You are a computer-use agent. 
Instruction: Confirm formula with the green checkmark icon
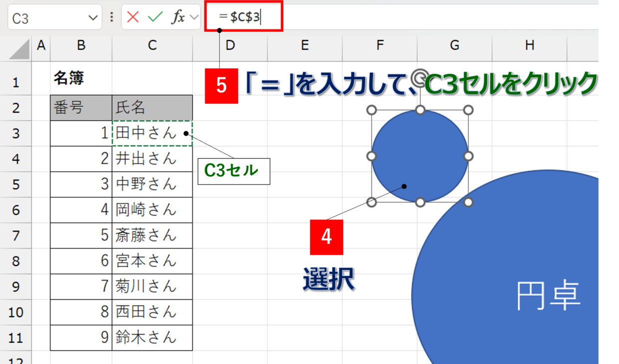point(155,17)
